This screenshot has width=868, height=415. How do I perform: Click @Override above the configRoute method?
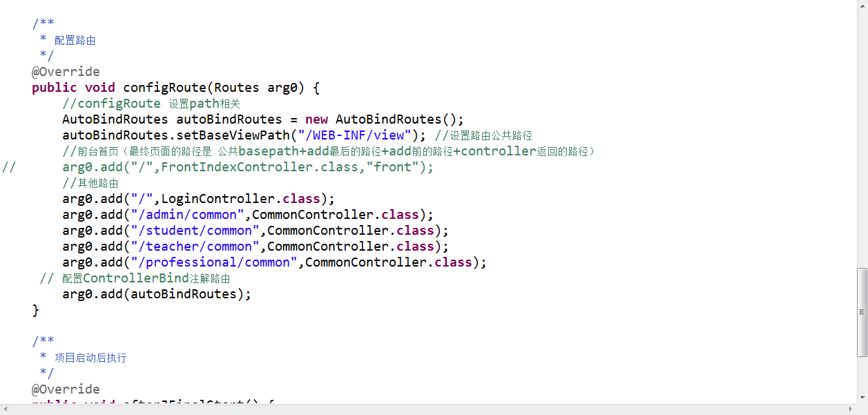(x=66, y=72)
